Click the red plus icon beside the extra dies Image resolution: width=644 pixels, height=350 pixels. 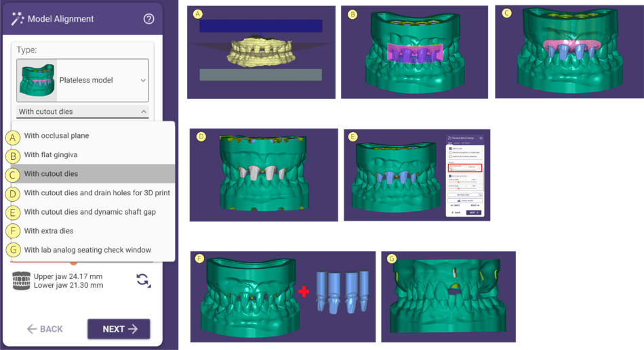tap(304, 292)
